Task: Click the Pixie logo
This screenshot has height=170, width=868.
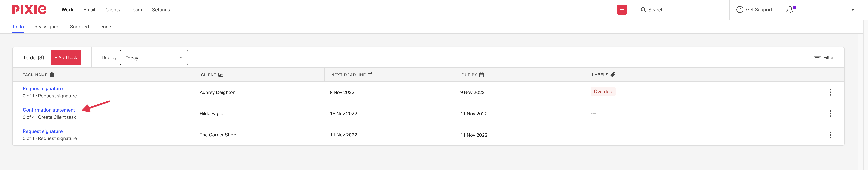Action: tap(29, 10)
